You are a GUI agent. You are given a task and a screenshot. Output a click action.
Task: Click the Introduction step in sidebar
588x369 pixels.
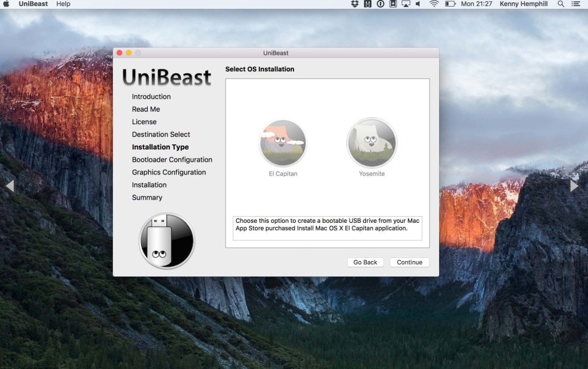(151, 97)
